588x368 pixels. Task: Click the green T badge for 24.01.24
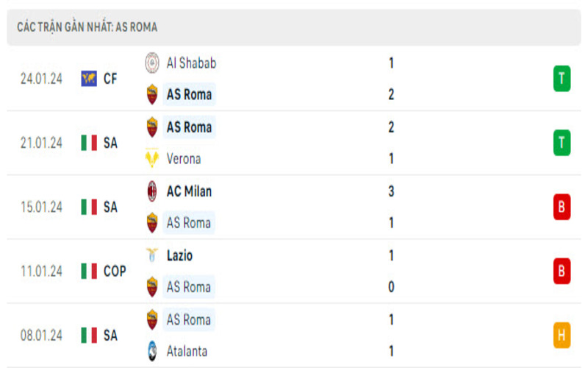pyautogui.click(x=562, y=79)
